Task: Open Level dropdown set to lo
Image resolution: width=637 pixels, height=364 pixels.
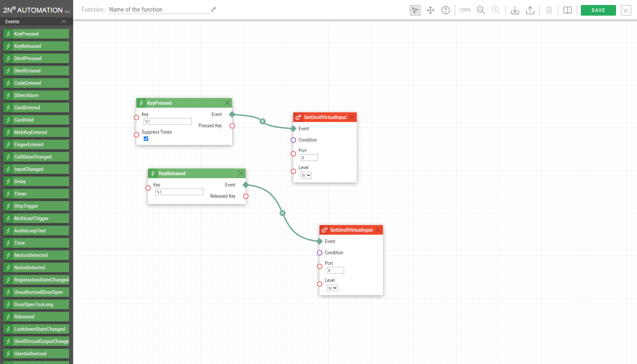Action: [x=332, y=288]
